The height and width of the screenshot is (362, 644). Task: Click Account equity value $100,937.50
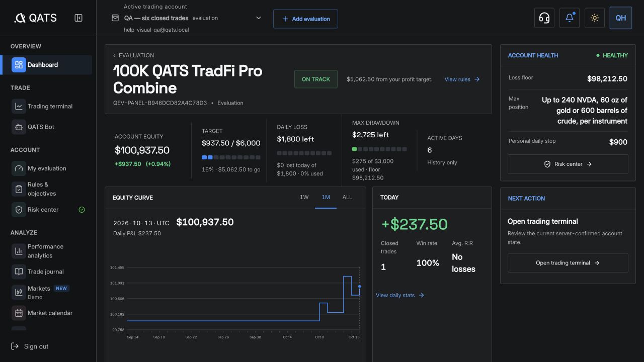[142, 150]
